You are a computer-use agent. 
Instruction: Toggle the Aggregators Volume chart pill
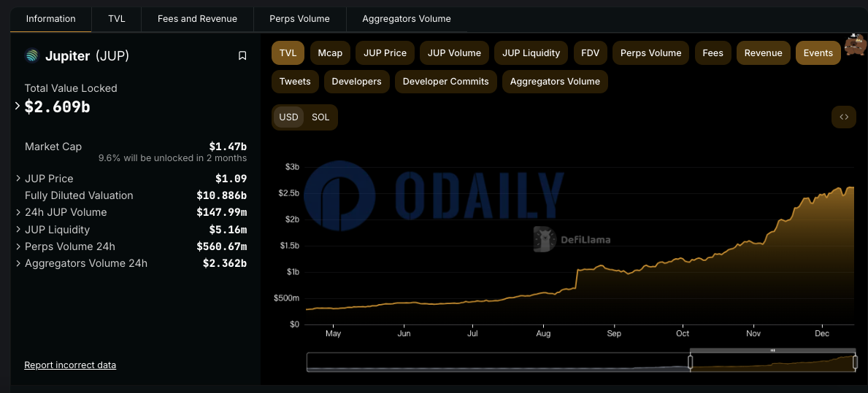[x=555, y=82]
